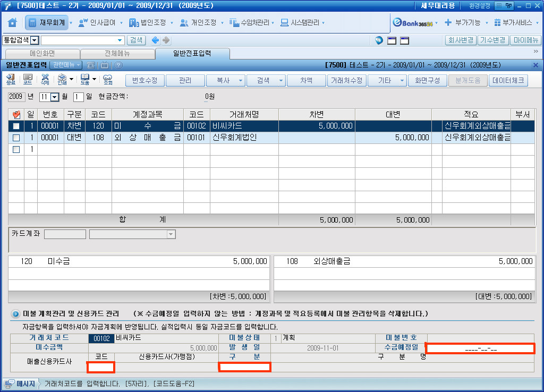The image size is (544, 392).
Task: Open the 시스템관리 menu
Action: point(302,22)
